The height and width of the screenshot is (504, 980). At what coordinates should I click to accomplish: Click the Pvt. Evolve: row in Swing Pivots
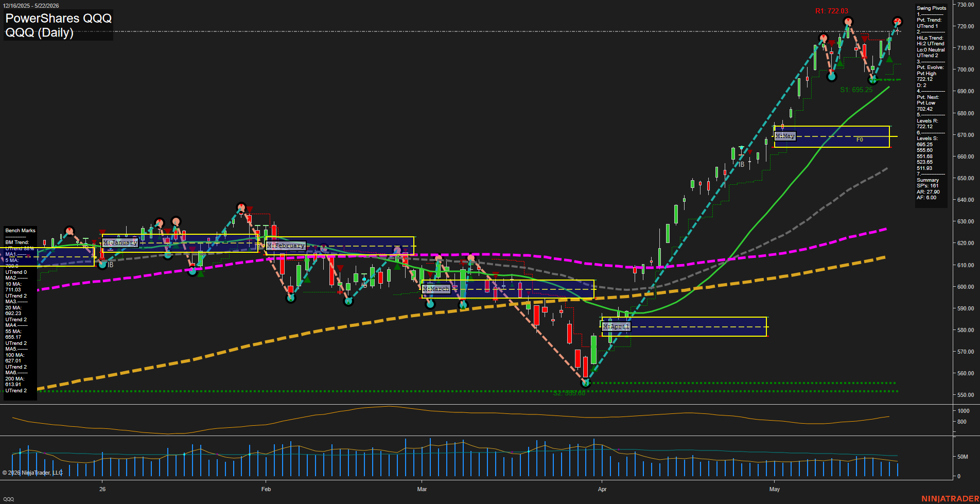931,67
